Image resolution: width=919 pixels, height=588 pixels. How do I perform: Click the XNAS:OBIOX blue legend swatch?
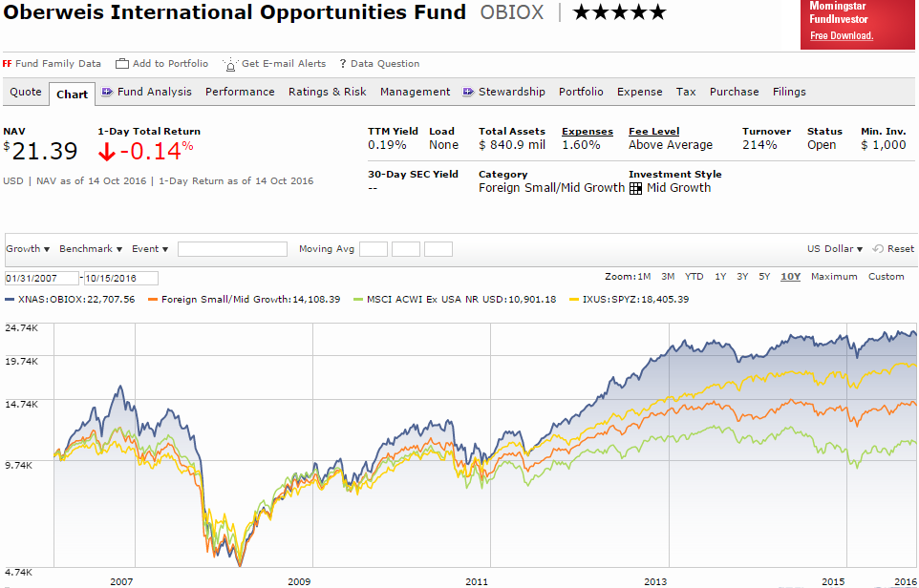tap(10, 300)
